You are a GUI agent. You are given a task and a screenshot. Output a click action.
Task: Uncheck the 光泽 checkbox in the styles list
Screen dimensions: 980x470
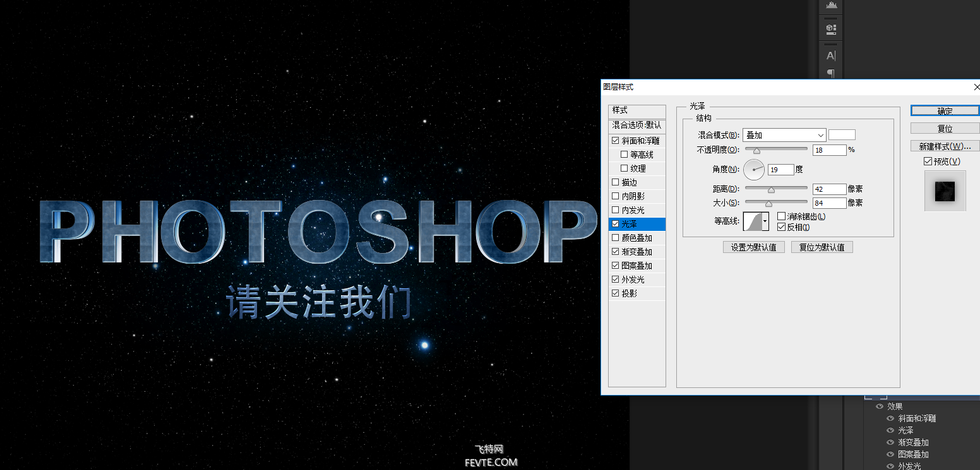pos(616,224)
